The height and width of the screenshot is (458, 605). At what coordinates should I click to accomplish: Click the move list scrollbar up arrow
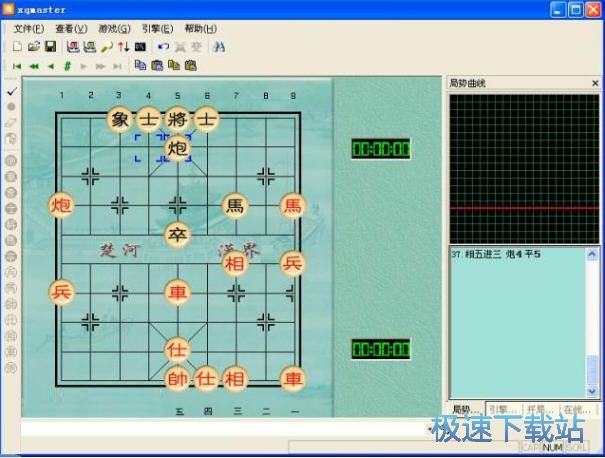pyautogui.click(x=594, y=253)
